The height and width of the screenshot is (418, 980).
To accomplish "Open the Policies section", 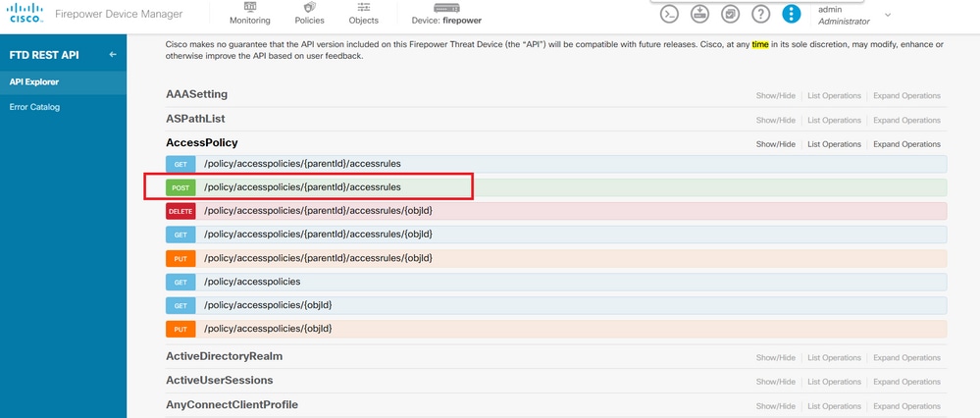I will point(309,14).
